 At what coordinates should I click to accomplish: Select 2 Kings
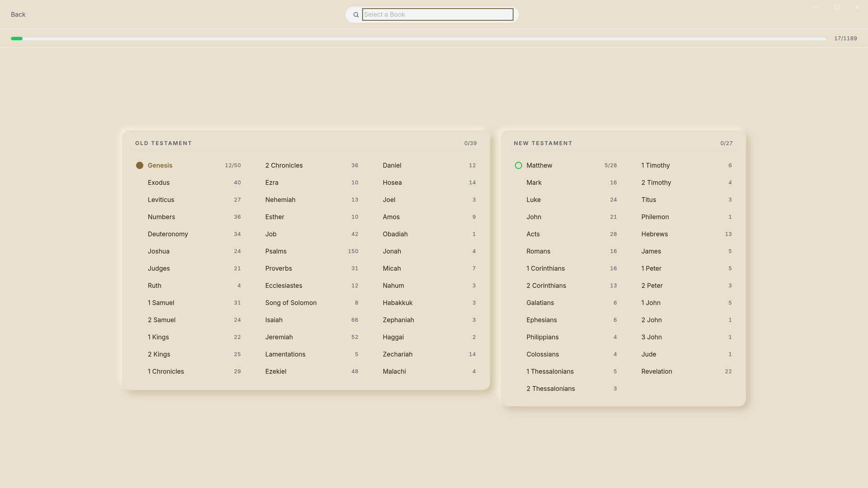189,354
